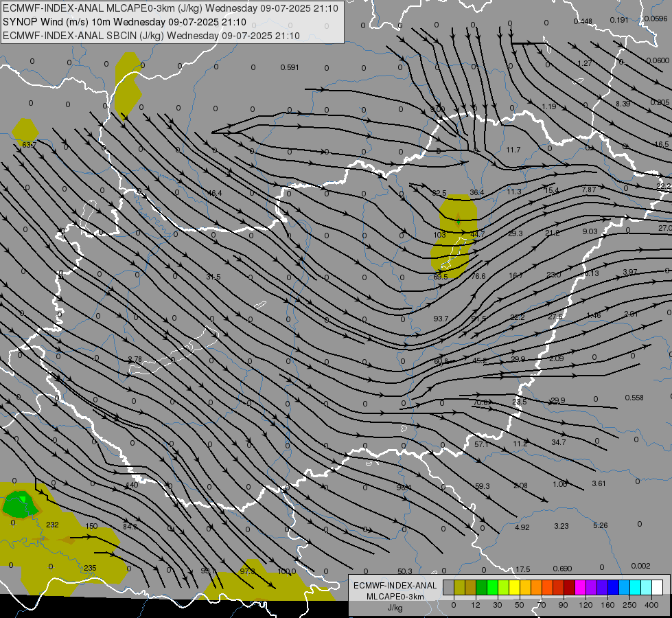This screenshot has height=618, width=672.
Task: Click the yellow legend swatch before 50
Action: (514, 588)
